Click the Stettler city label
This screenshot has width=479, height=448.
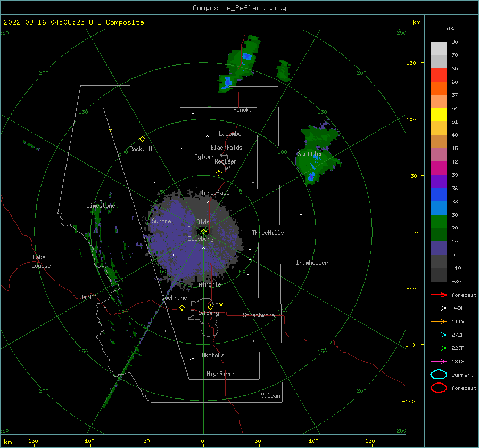[x=310, y=154]
